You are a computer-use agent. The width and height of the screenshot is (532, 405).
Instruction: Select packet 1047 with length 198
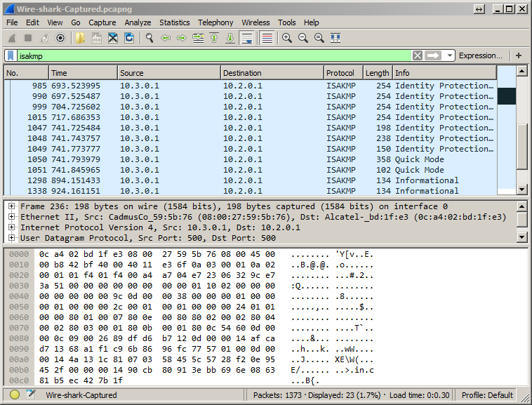point(251,128)
